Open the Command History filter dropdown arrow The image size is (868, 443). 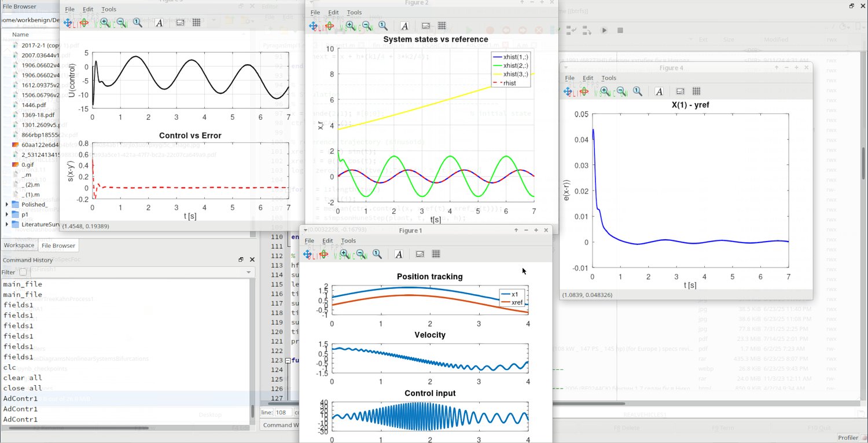coord(249,272)
